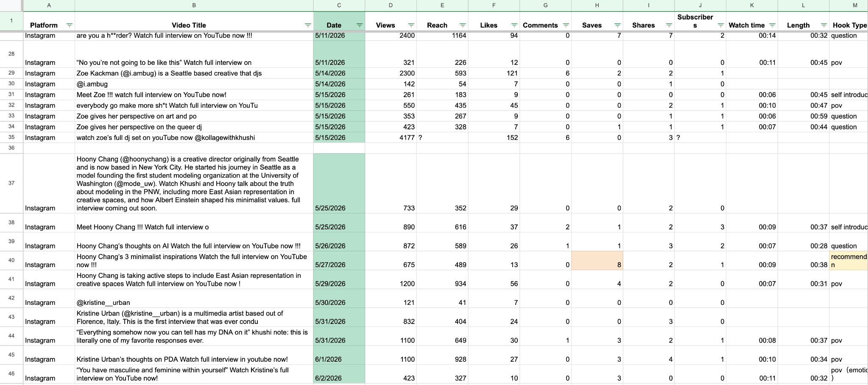Open the Saves column filter

(x=617, y=25)
